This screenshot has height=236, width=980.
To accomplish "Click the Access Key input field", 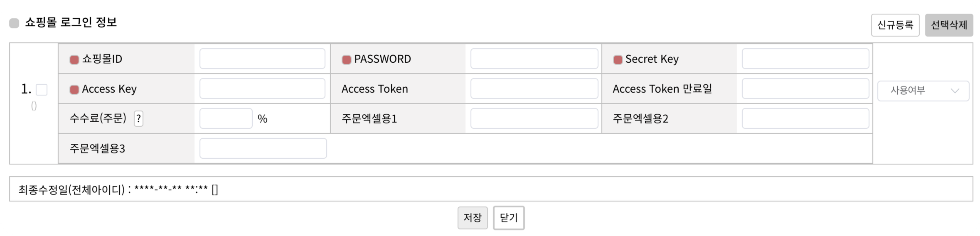I will coord(262,88).
